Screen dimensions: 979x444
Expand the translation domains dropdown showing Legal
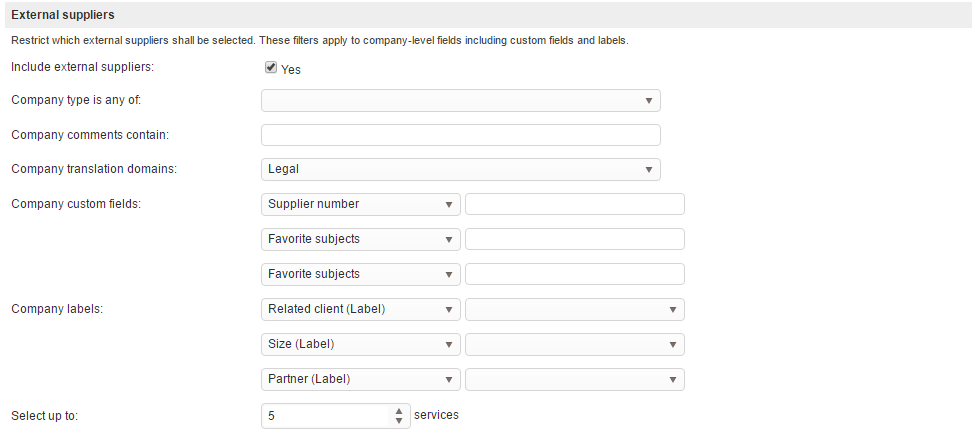460,169
